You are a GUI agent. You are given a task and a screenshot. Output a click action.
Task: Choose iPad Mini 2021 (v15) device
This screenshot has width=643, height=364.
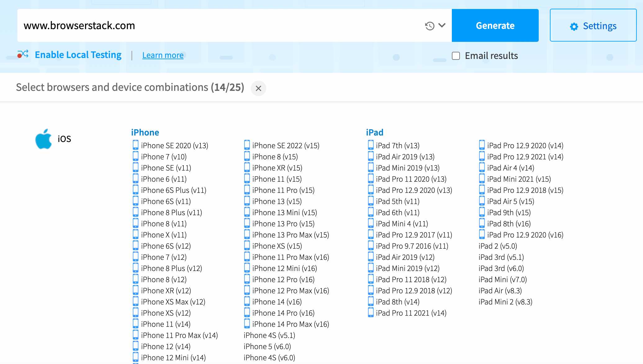(x=519, y=179)
